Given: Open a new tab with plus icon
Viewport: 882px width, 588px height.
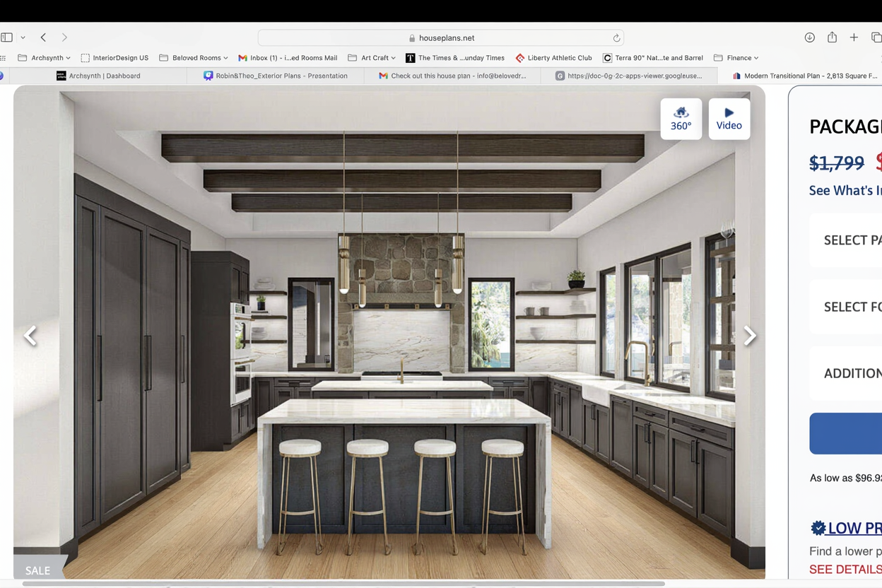Looking at the screenshot, I should [x=854, y=37].
